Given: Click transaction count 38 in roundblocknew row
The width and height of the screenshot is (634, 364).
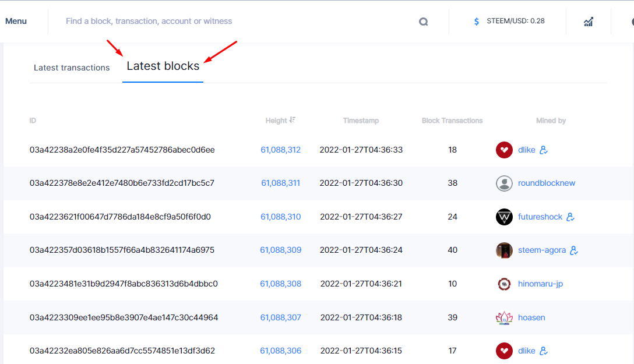Looking at the screenshot, I should pos(452,183).
